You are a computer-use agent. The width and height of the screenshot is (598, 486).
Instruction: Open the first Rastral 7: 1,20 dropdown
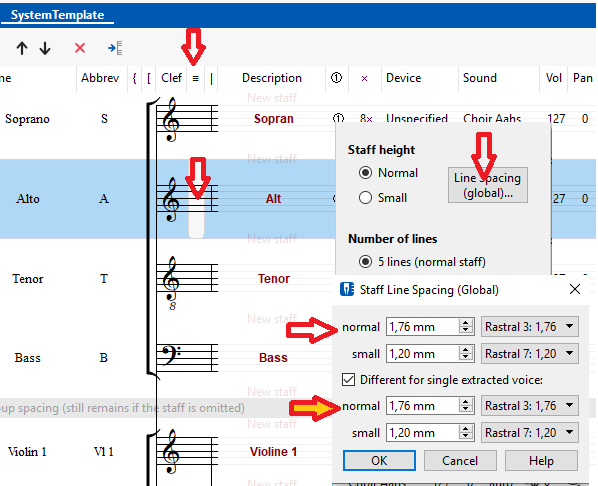pos(530,354)
